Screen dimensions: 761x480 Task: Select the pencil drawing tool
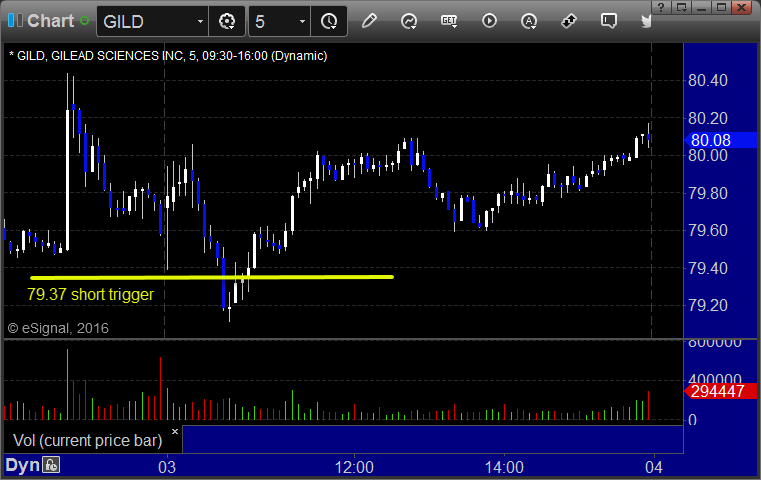coord(369,21)
